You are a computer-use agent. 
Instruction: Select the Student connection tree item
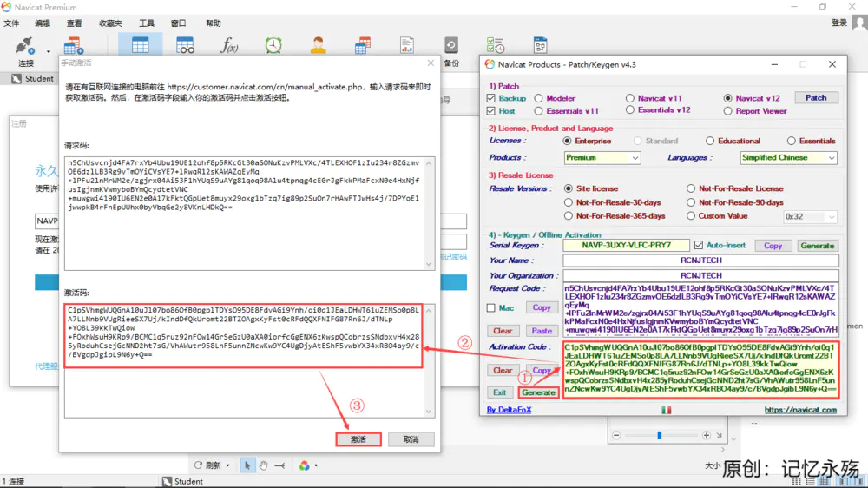(33, 79)
